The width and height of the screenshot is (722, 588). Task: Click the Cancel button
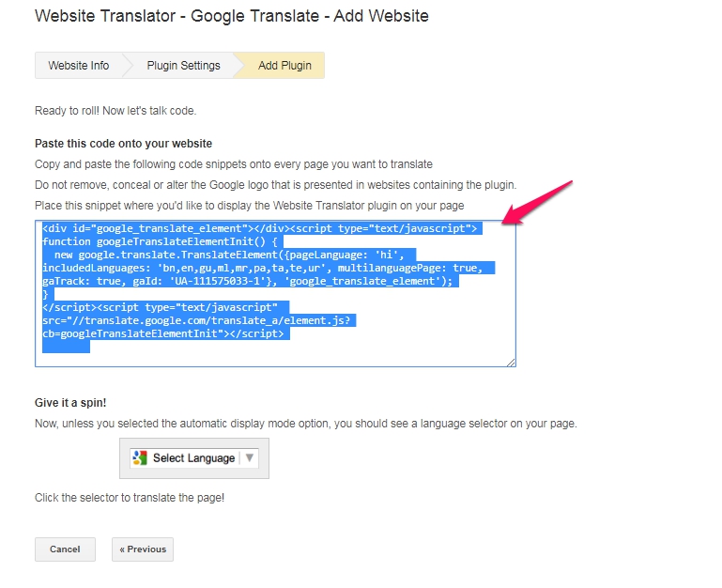point(65,549)
